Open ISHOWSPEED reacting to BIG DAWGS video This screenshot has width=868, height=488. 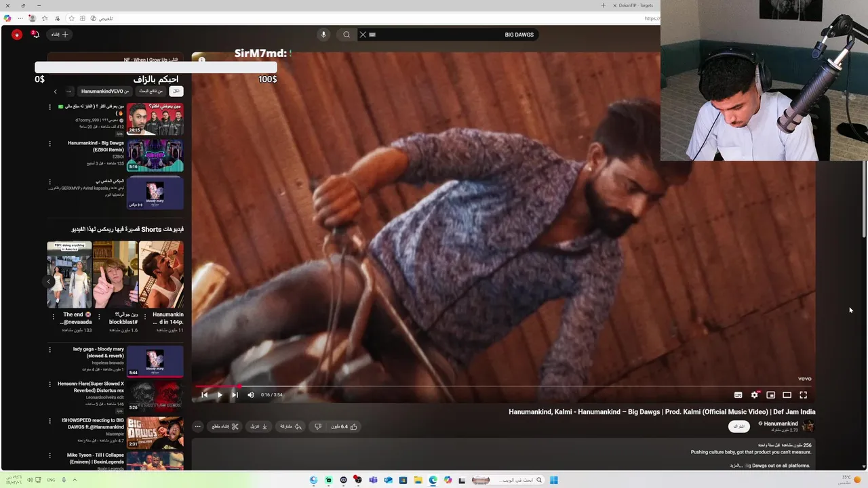tap(155, 433)
